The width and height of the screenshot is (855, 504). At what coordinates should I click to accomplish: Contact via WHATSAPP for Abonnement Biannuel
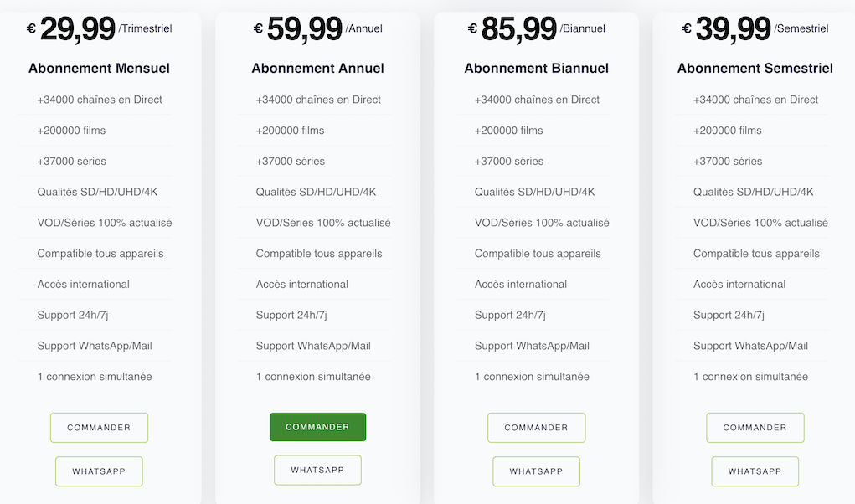(536, 471)
